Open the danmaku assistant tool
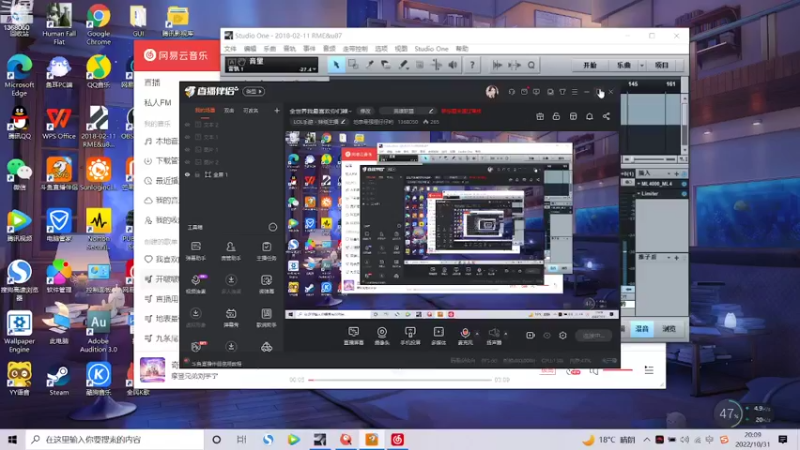This screenshot has width=800, height=450. click(x=195, y=251)
